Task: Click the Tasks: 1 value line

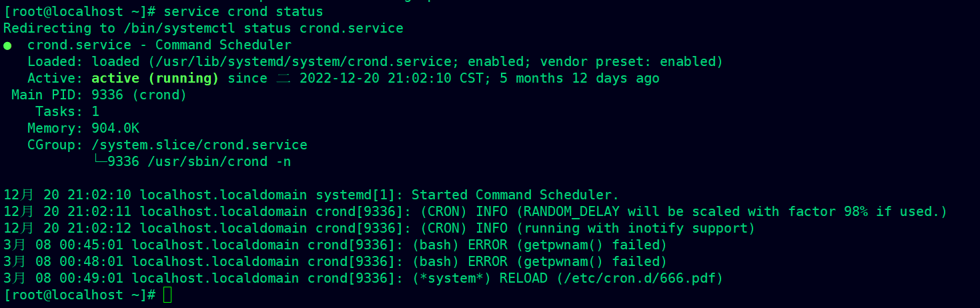Action: tap(67, 111)
